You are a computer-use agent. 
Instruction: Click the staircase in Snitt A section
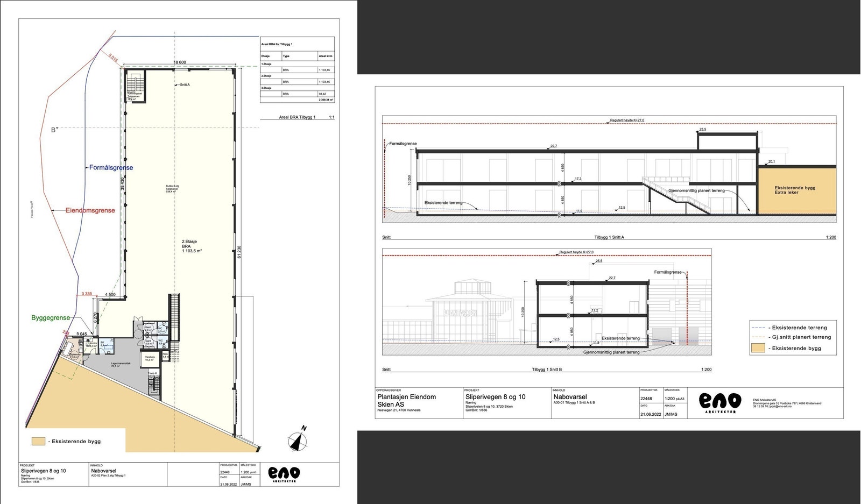click(676, 196)
